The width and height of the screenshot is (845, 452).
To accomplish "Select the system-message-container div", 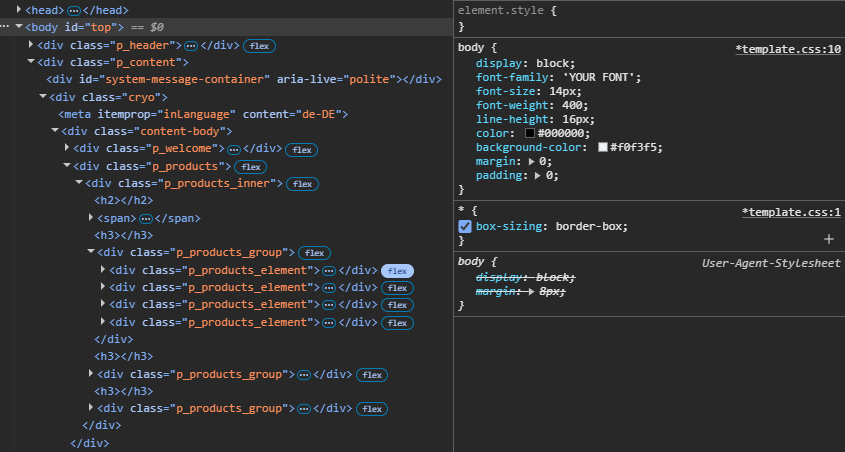I will [244, 79].
